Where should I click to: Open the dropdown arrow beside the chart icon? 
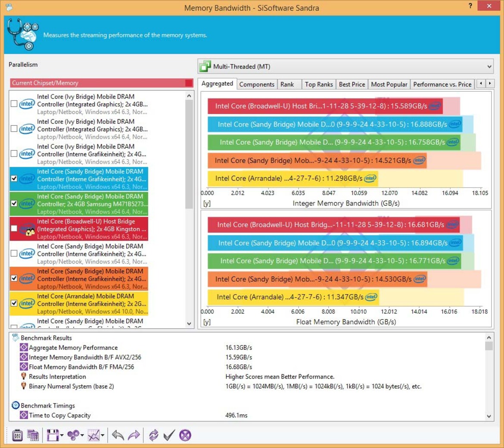coord(103,436)
